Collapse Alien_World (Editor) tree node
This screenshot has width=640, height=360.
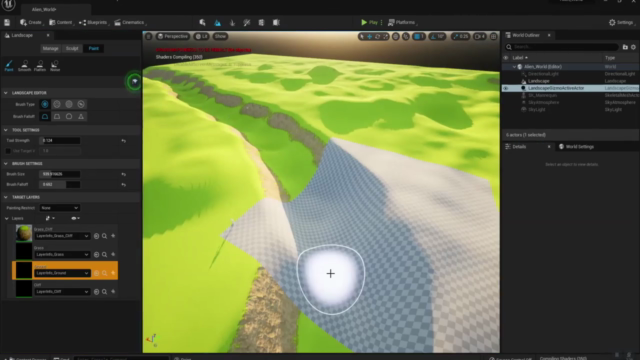[x=514, y=67]
